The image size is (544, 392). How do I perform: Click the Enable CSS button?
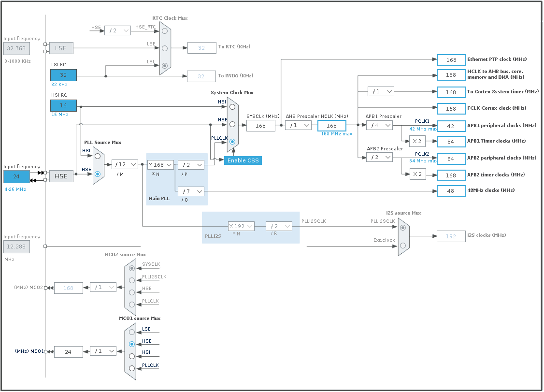[x=243, y=160]
